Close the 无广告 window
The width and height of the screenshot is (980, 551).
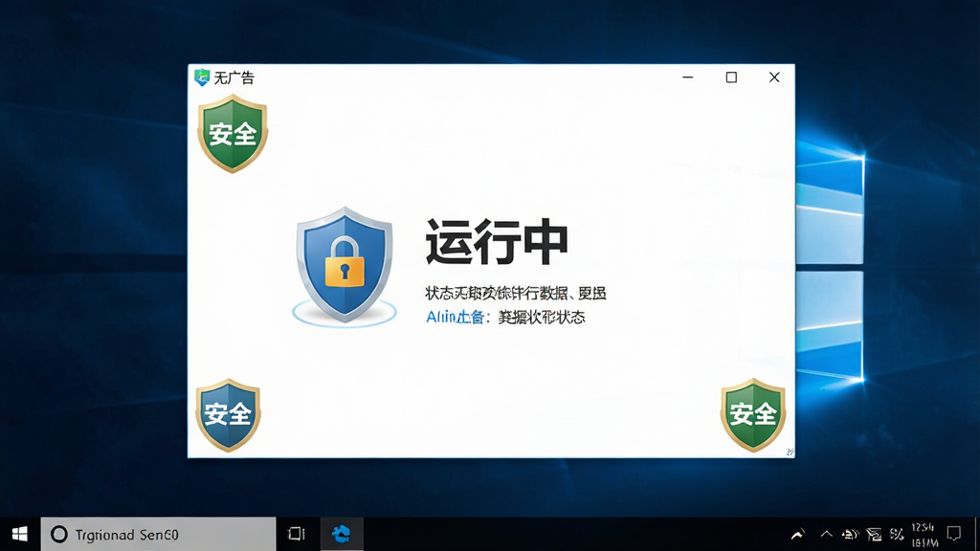[x=774, y=77]
